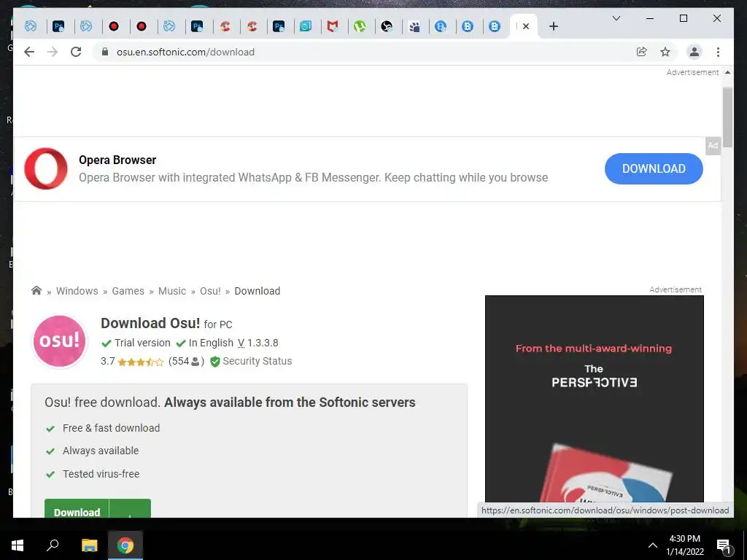Click the Opera Browser logo
747x560 pixels.
point(46,168)
